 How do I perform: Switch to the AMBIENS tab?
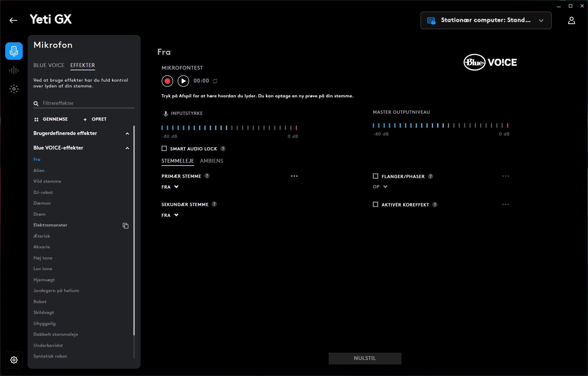pyautogui.click(x=212, y=161)
